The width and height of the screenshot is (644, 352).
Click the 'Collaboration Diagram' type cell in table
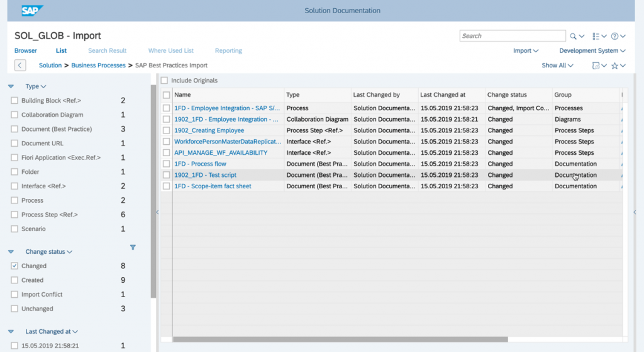(317, 119)
